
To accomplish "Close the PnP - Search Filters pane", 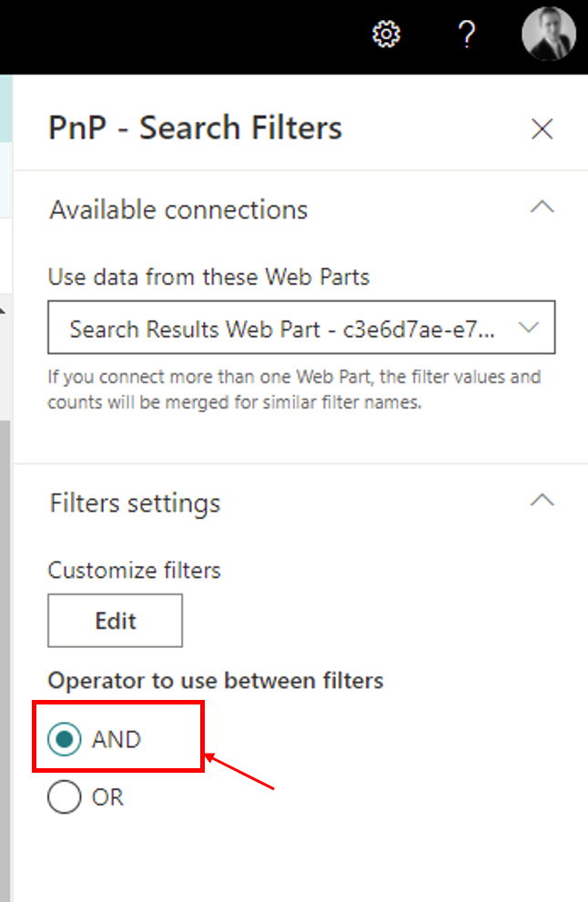I will tap(542, 129).
